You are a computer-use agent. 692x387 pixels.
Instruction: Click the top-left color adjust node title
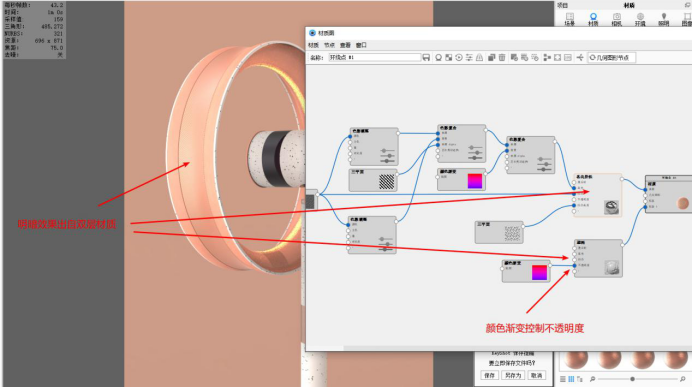tap(361, 131)
